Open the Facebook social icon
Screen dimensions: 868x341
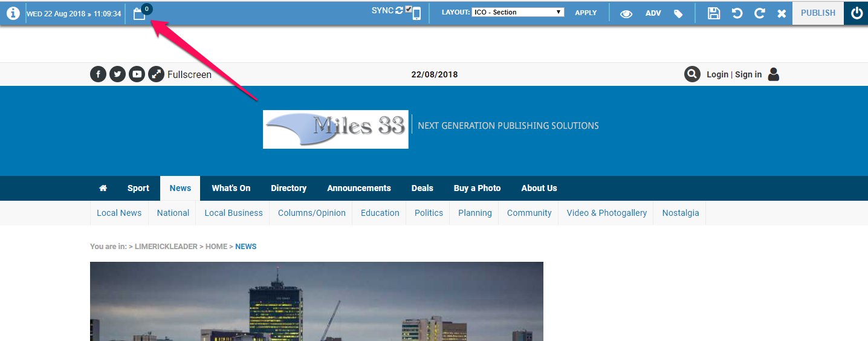98,74
